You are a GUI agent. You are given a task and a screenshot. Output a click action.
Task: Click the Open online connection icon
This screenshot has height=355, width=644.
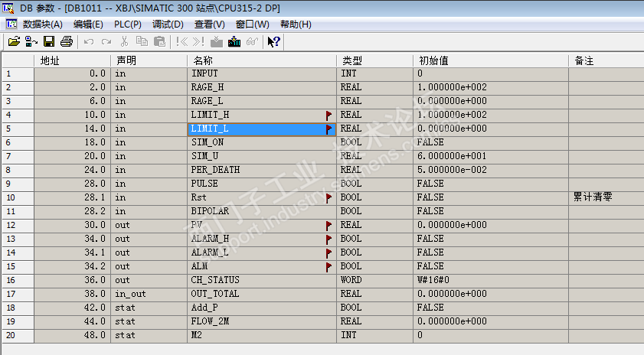coord(31,41)
